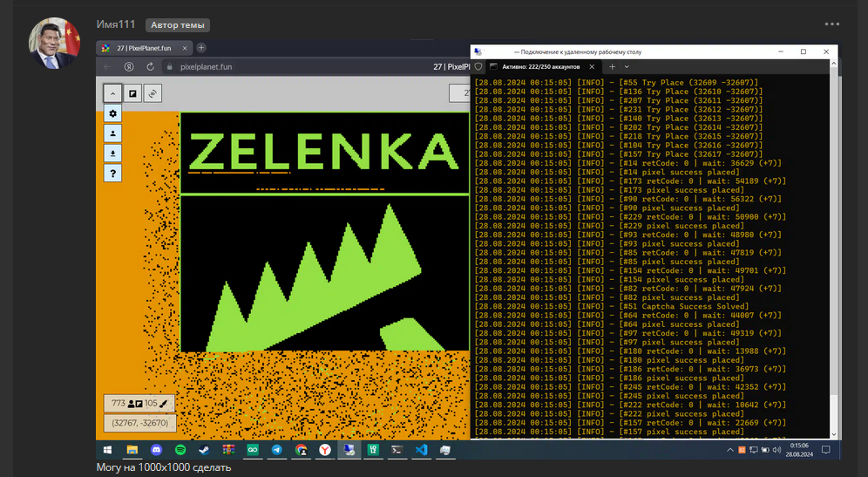868x477 pixels.
Task: Open Spotify from the taskbar
Action: point(180,450)
